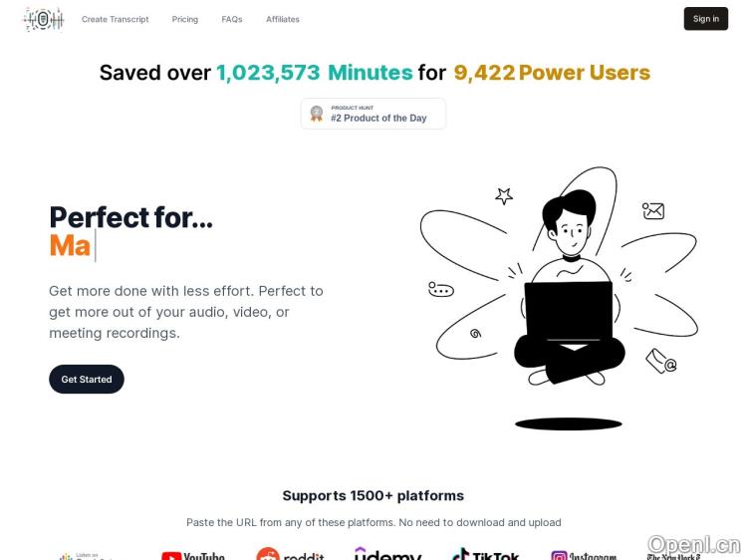This screenshot has height=560, width=747.
Task: Open the Create Transcript page
Action: pos(116,19)
